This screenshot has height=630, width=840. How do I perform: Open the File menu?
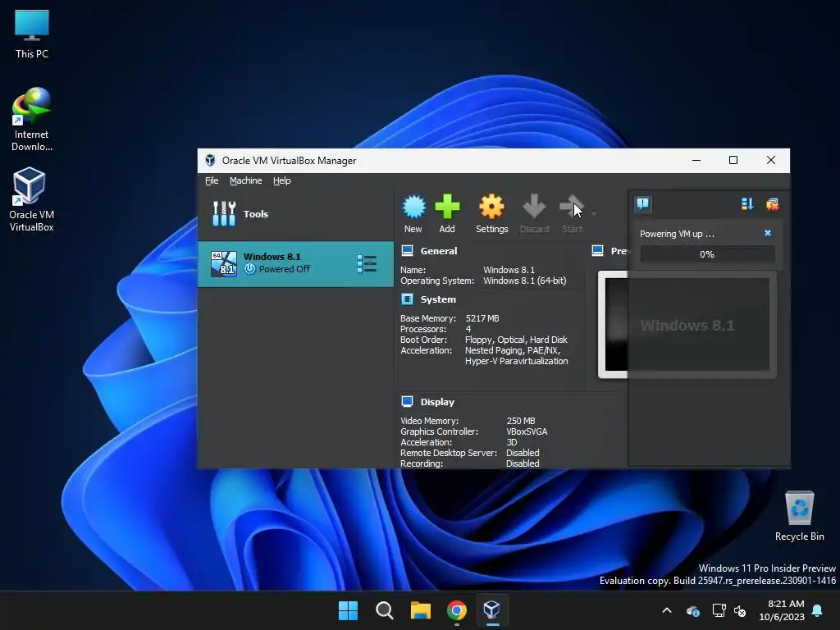(x=212, y=180)
